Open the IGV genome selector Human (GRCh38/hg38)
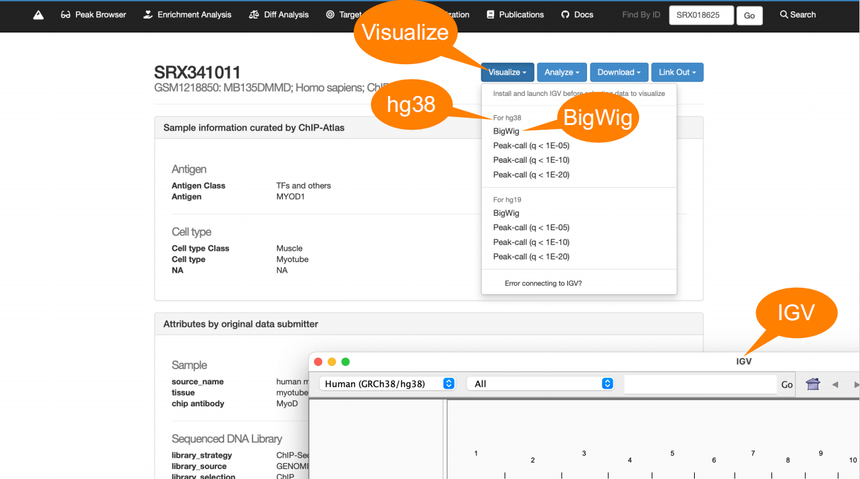 pyautogui.click(x=388, y=384)
